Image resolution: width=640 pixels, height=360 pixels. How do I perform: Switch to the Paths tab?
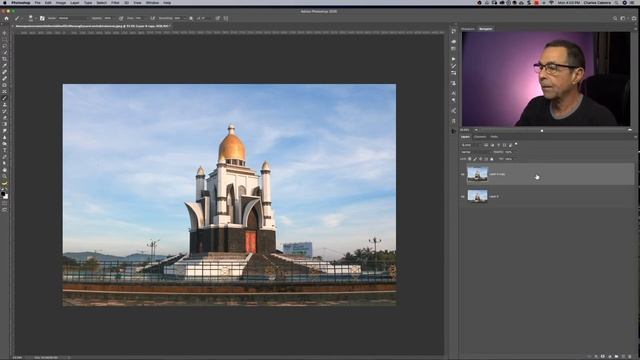494,137
